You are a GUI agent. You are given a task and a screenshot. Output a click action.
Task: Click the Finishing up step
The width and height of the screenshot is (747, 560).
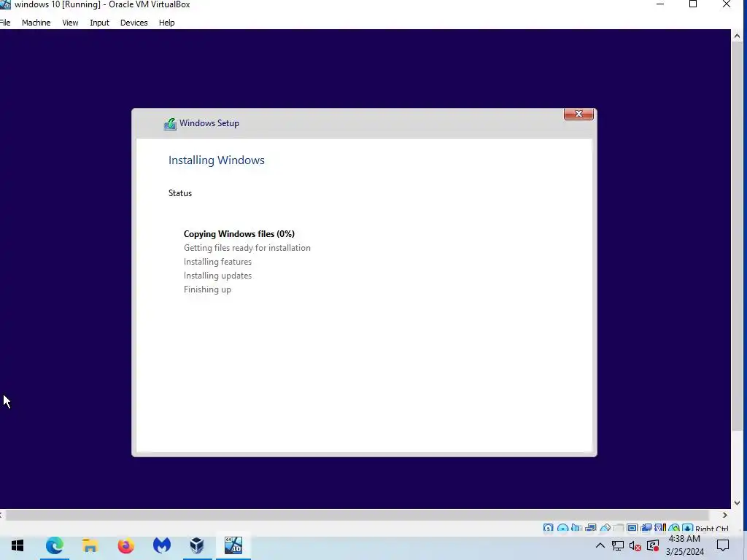point(207,289)
